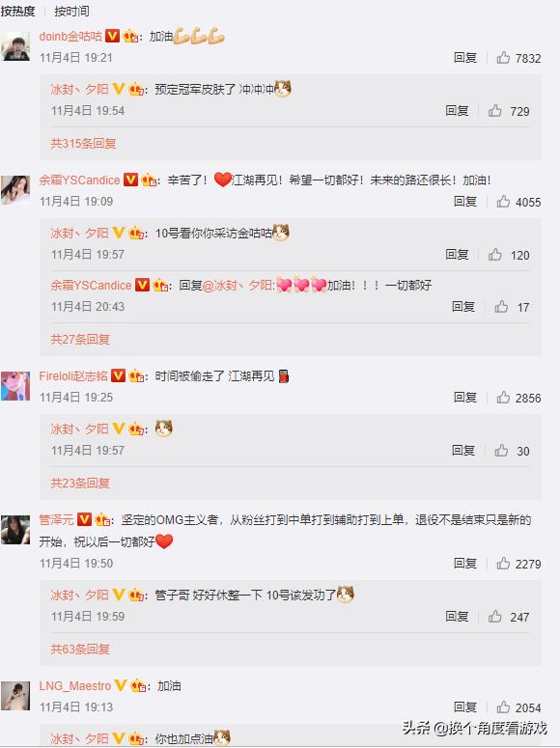The image size is (560, 748).
Task: Reply to doinb金咕咕's comment via 回复
Action: [465, 58]
